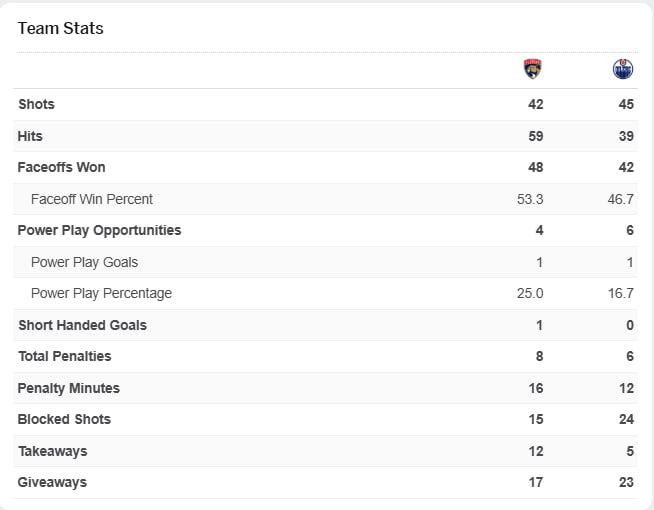This screenshot has width=654, height=510.
Task: Click the Giveaways label
Action: (52, 482)
